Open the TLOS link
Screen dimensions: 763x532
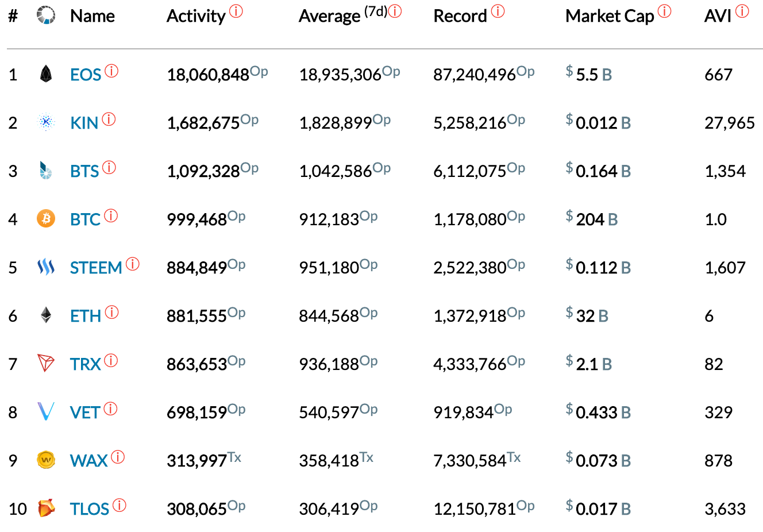point(90,509)
